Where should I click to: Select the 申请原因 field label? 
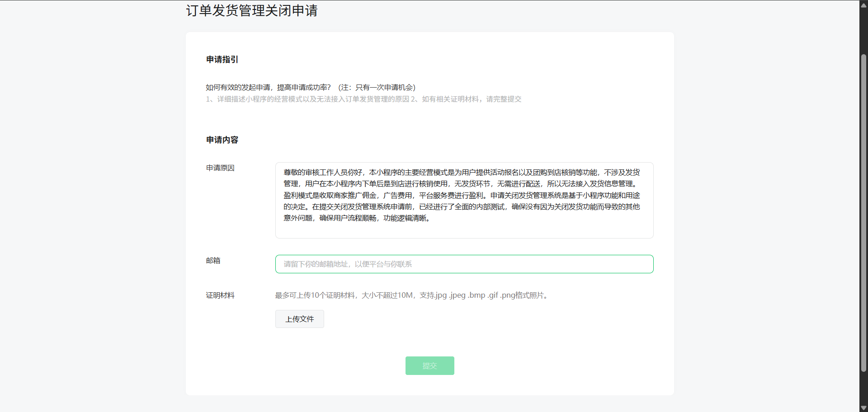coord(220,168)
